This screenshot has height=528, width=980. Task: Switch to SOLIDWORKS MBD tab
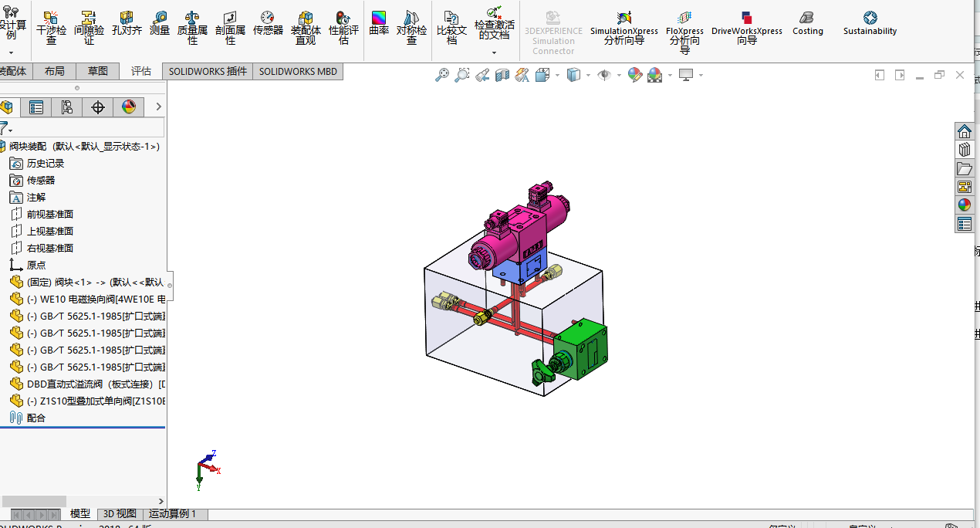pos(298,71)
